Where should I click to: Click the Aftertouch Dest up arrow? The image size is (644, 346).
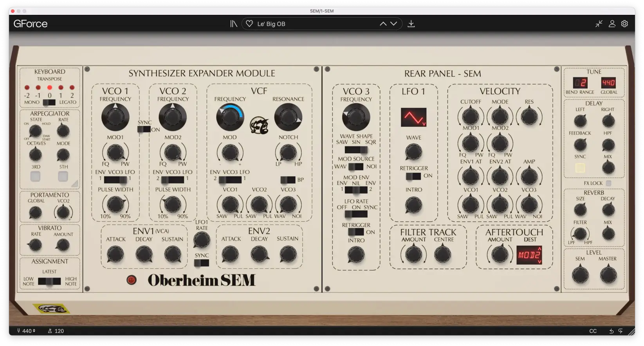point(539,249)
